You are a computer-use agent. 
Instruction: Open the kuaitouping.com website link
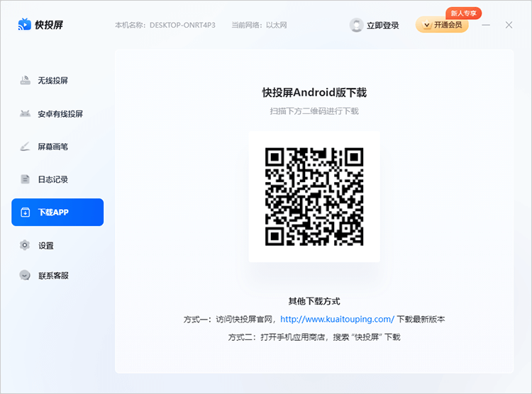tap(337, 320)
